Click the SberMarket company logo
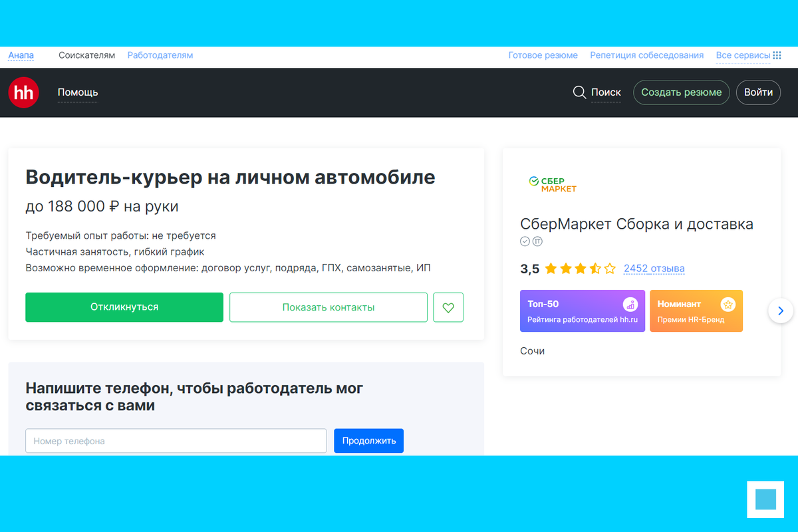 (553, 184)
